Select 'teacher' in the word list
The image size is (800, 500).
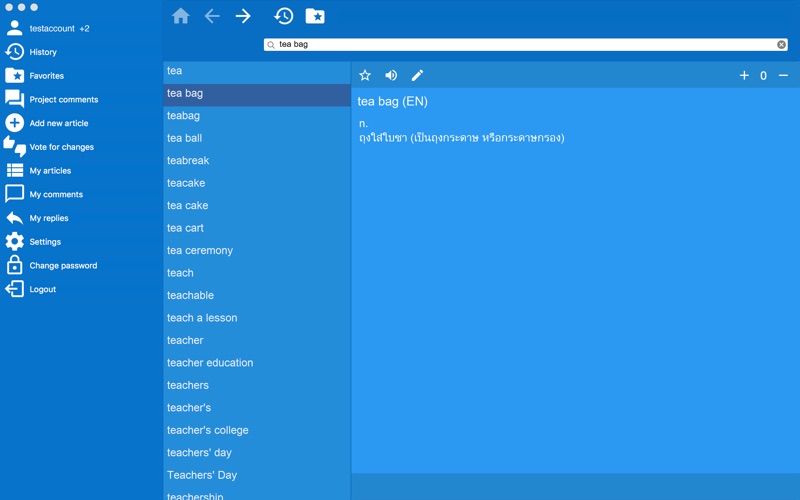257,340
